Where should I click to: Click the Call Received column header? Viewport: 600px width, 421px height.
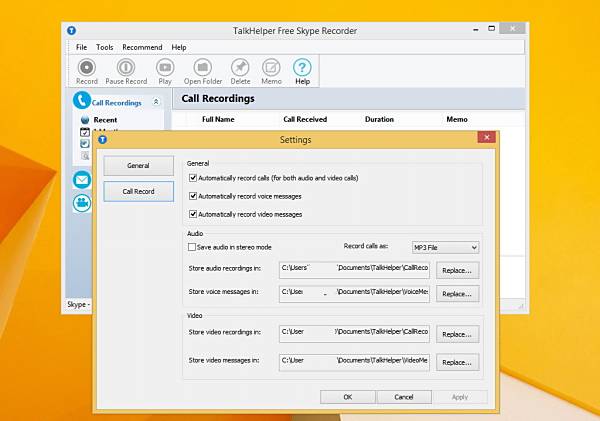tap(305, 119)
